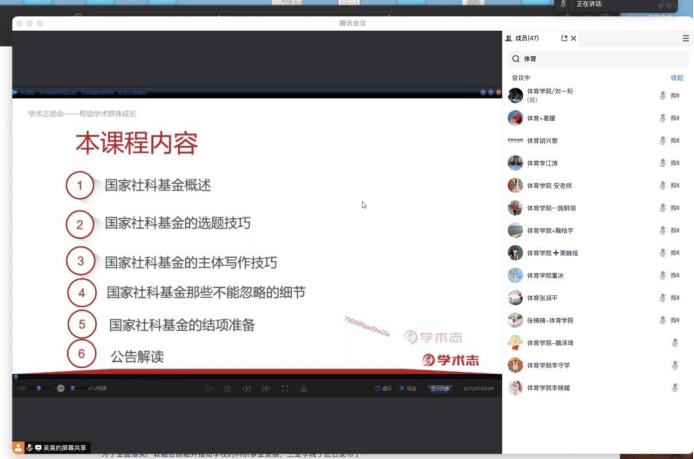
Task: Pop out the members panel window
Action: 565,38
